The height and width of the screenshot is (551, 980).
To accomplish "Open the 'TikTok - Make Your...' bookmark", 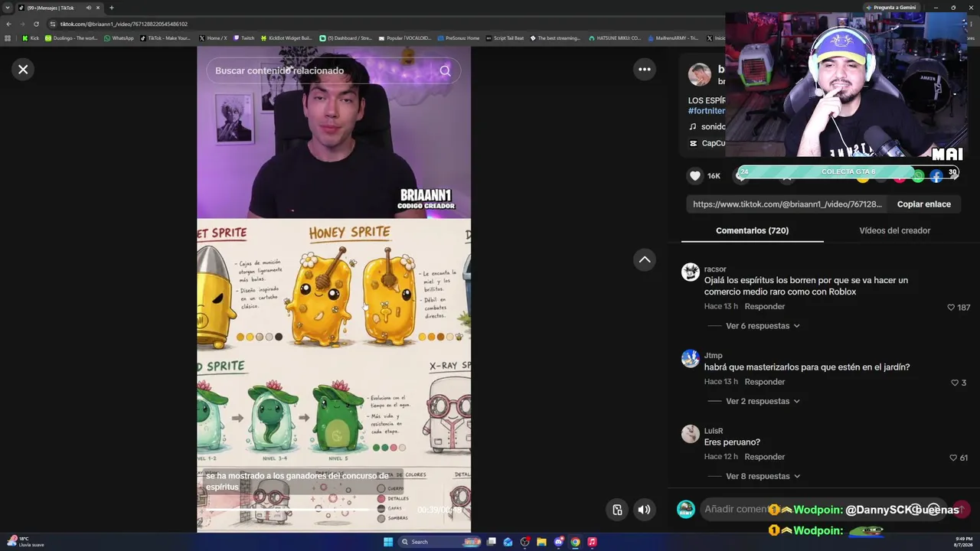I will click(x=165, y=38).
